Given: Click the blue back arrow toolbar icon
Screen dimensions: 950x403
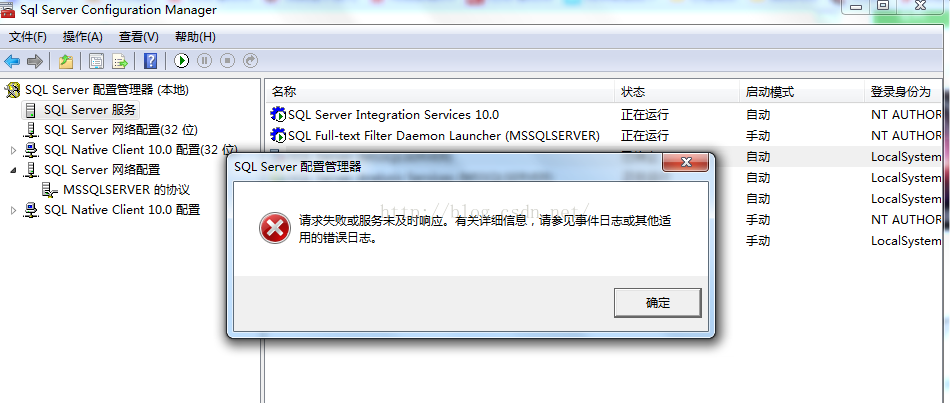Looking at the screenshot, I should pos(12,61).
